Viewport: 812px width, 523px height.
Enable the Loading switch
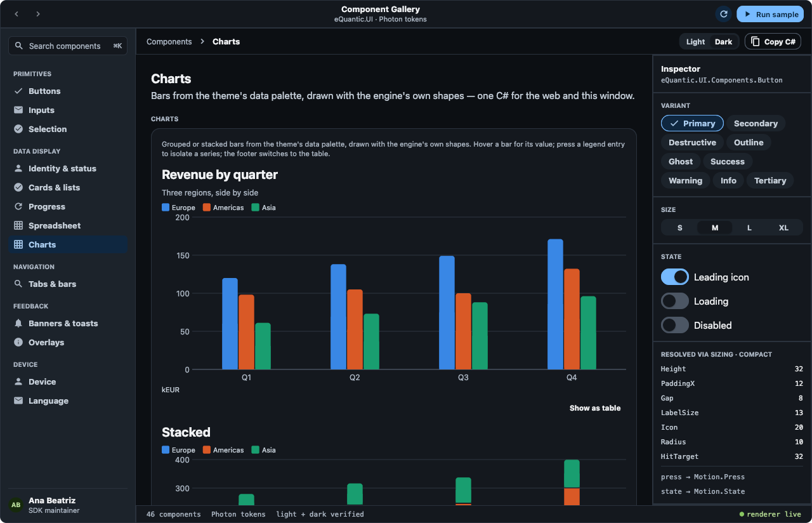pyautogui.click(x=675, y=301)
